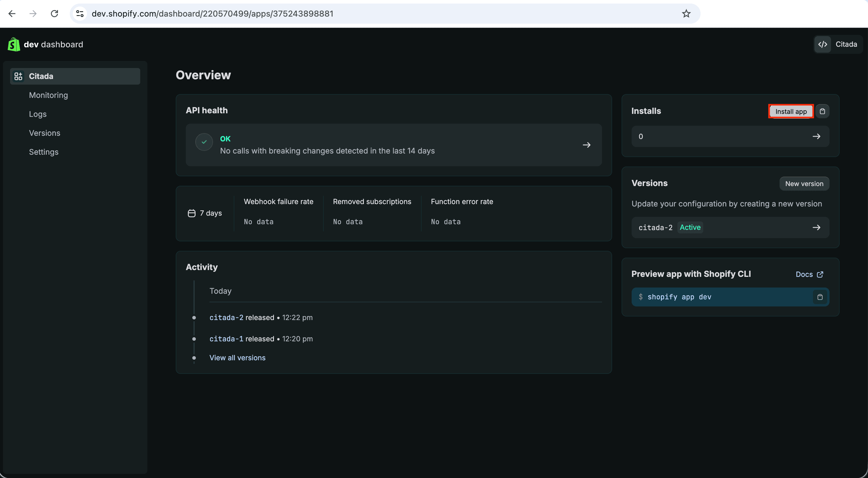Screen dimensions: 868x478
Task: Open the Docs link
Action: click(x=809, y=274)
